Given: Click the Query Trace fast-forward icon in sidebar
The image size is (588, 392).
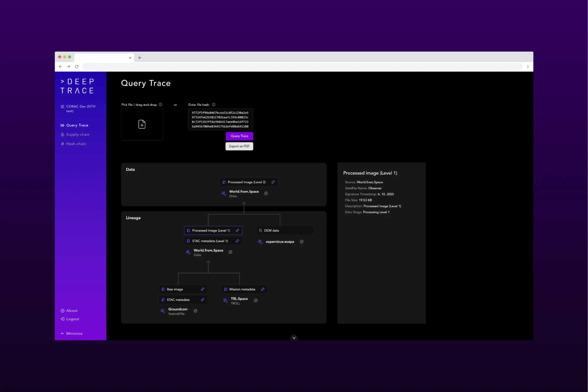Looking at the screenshot, I should click(62, 125).
